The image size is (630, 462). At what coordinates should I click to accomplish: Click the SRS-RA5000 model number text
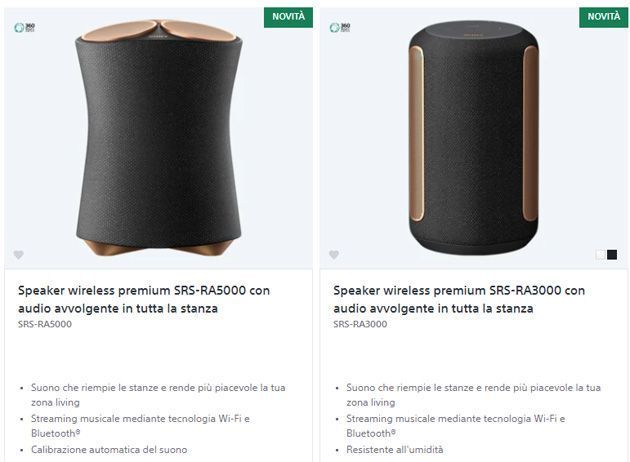tap(45, 325)
